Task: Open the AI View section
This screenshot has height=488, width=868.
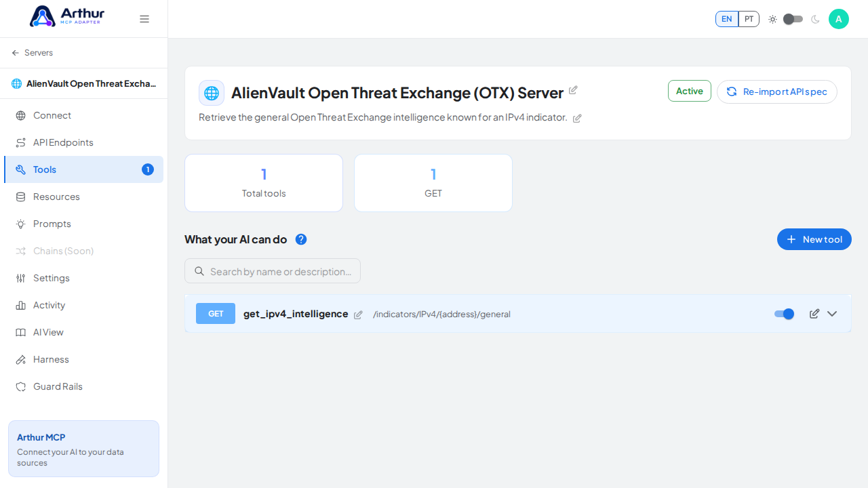Action: click(x=83, y=332)
